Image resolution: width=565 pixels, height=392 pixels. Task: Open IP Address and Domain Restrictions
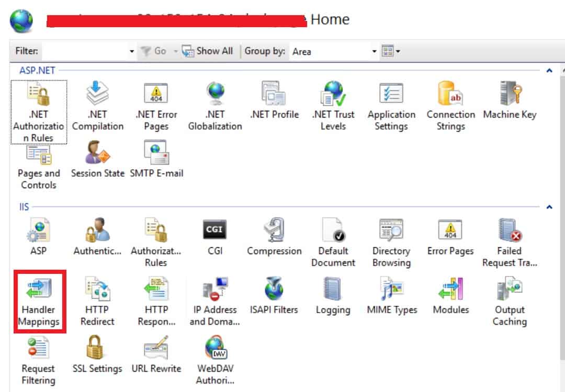pyautogui.click(x=215, y=301)
